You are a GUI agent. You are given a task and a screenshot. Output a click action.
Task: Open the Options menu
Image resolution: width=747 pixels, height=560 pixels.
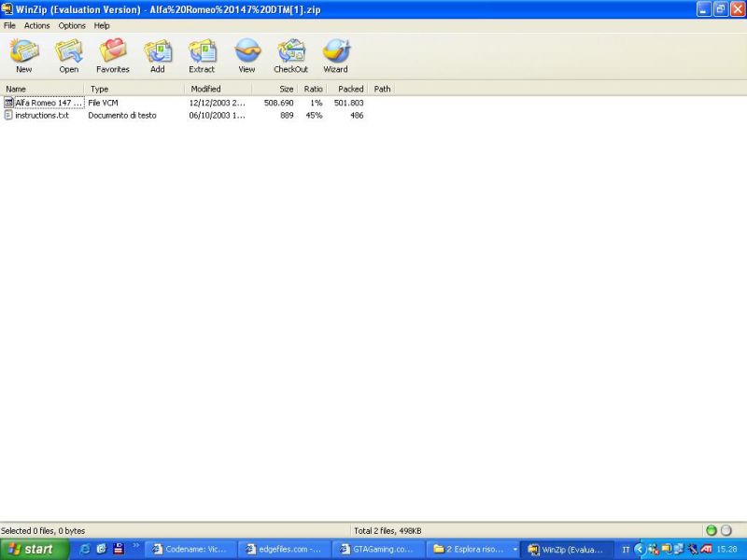tap(72, 26)
